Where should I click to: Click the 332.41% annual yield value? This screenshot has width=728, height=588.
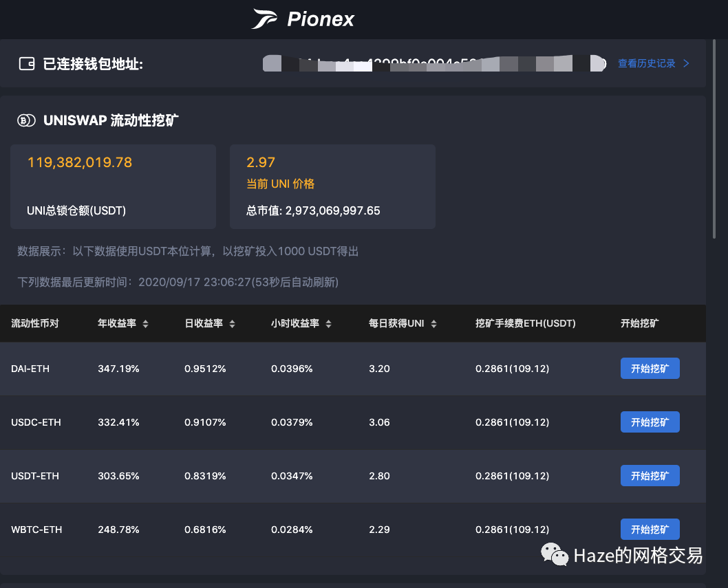pyautogui.click(x=118, y=422)
